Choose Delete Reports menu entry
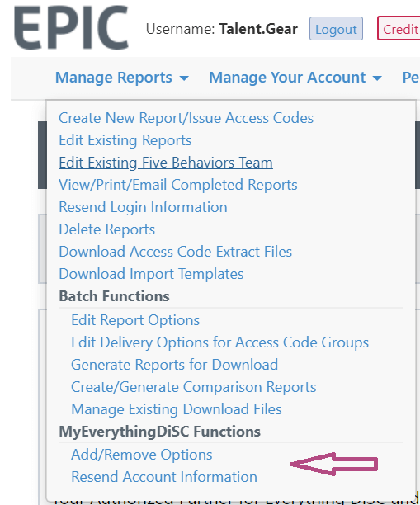Image resolution: width=420 pixels, height=505 pixels. coord(106,229)
